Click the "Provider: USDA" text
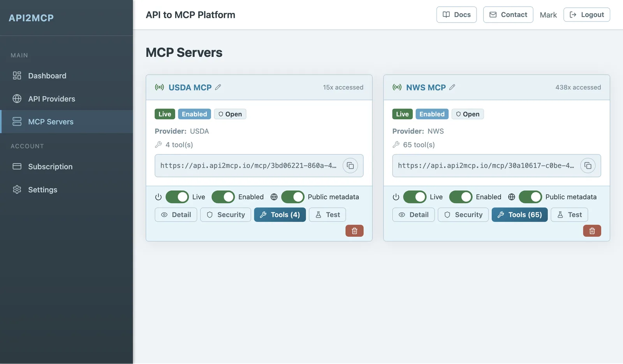The image size is (623, 364). pos(182,131)
